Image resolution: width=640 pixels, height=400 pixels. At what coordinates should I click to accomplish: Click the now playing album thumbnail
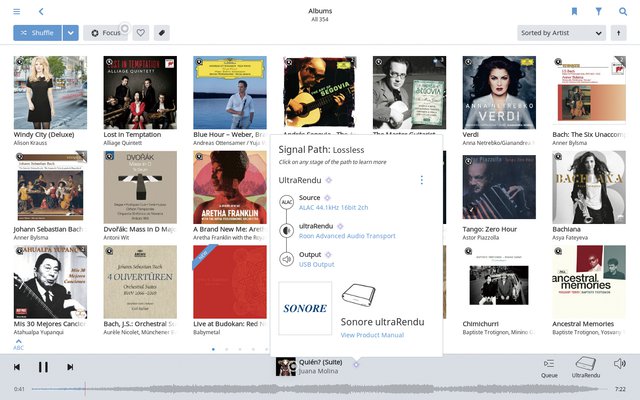tap(286, 367)
